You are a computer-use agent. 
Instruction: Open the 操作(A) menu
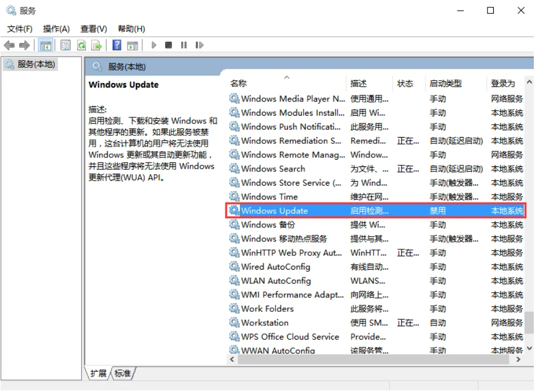[x=56, y=29]
